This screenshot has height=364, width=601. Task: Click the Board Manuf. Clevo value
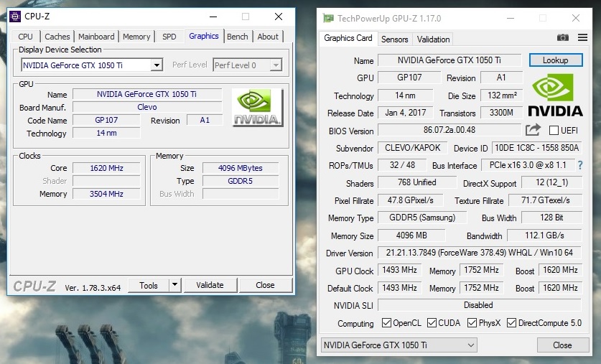147,107
